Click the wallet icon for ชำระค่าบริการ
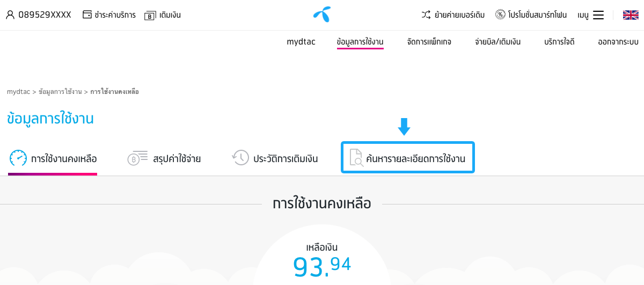This screenshot has width=644, height=285. coord(87,14)
